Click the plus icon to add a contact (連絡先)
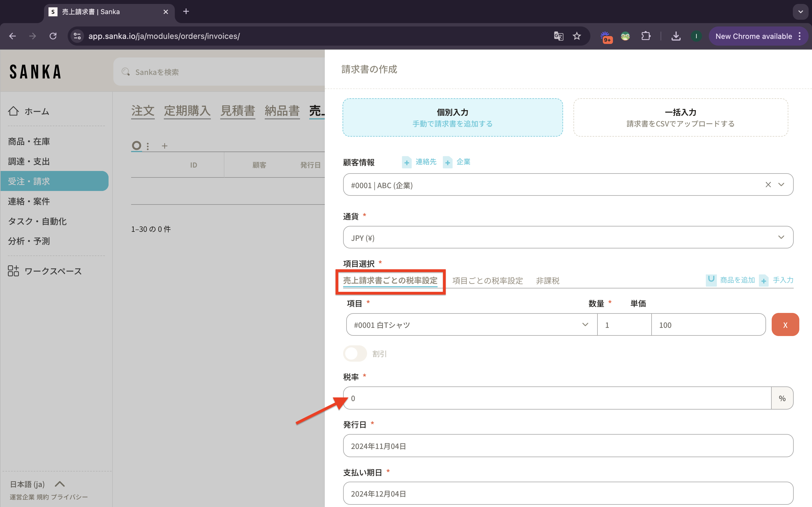Image resolution: width=812 pixels, height=507 pixels. (x=407, y=163)
